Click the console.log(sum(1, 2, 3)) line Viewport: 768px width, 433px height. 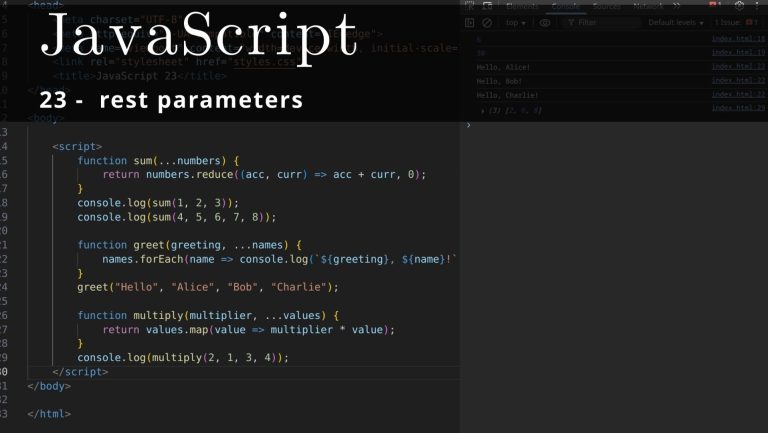(158, 203)
